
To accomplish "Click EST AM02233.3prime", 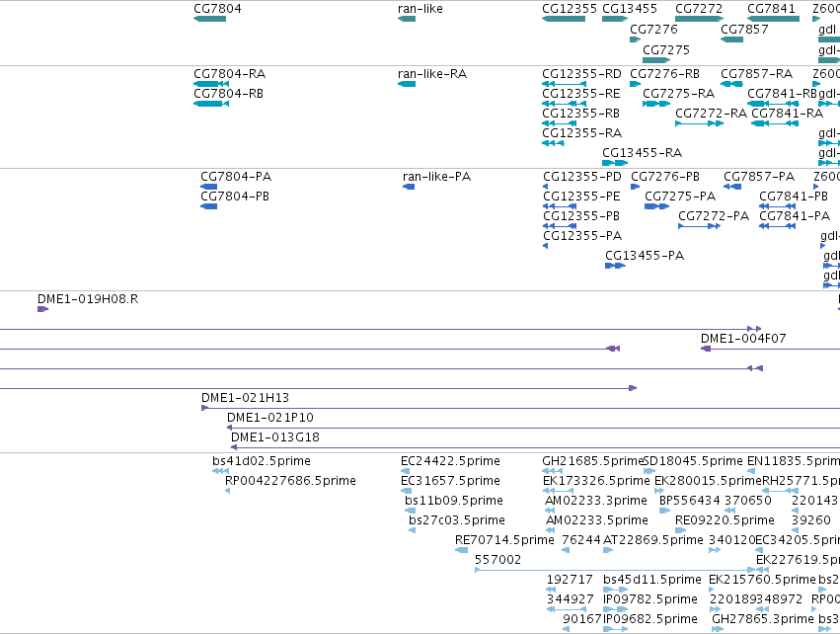I will pos(550,511).
